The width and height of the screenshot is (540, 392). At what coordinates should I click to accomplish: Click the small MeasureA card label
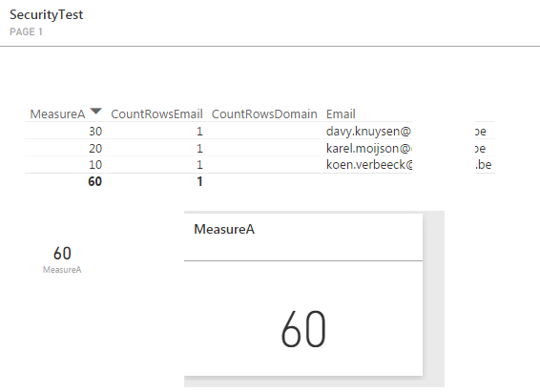tap(62, 270)
